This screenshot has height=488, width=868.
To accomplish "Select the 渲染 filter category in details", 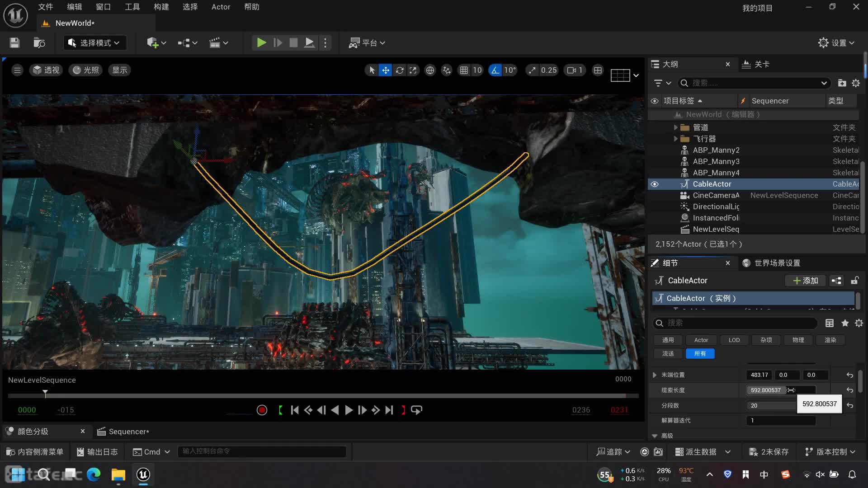I will [x=830, y=340].
